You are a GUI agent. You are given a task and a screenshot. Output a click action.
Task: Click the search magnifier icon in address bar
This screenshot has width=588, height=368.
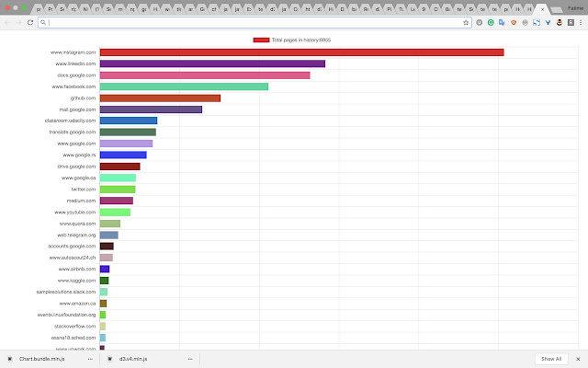43,22
